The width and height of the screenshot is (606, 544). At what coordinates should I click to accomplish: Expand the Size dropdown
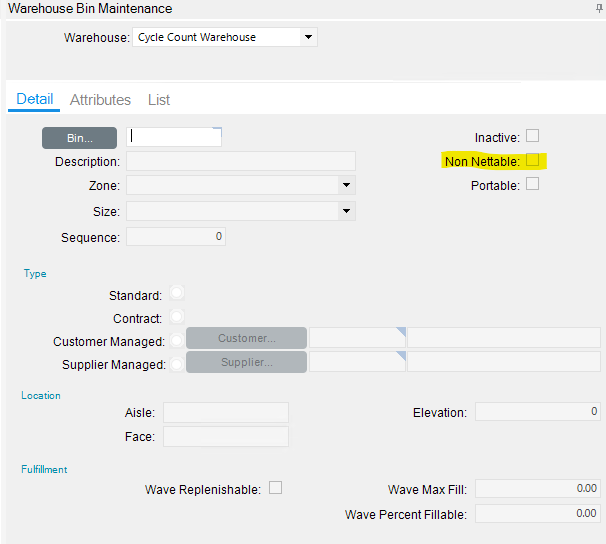click(x=346, y=211)
